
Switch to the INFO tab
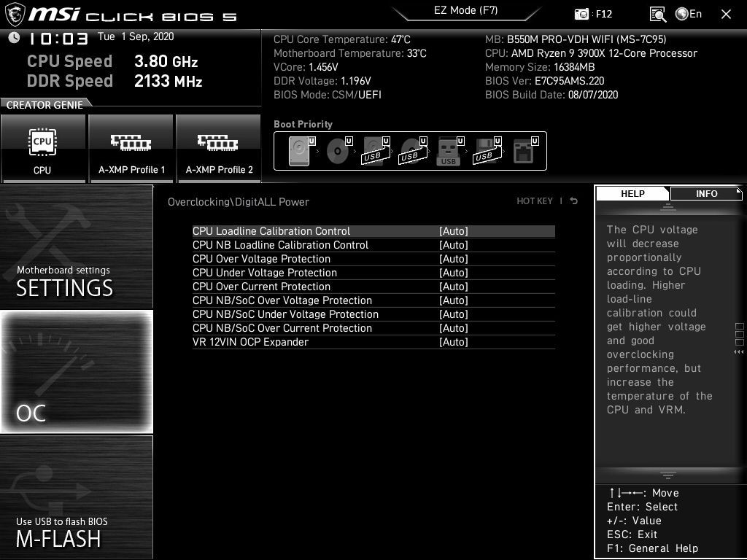click(706, 193)
